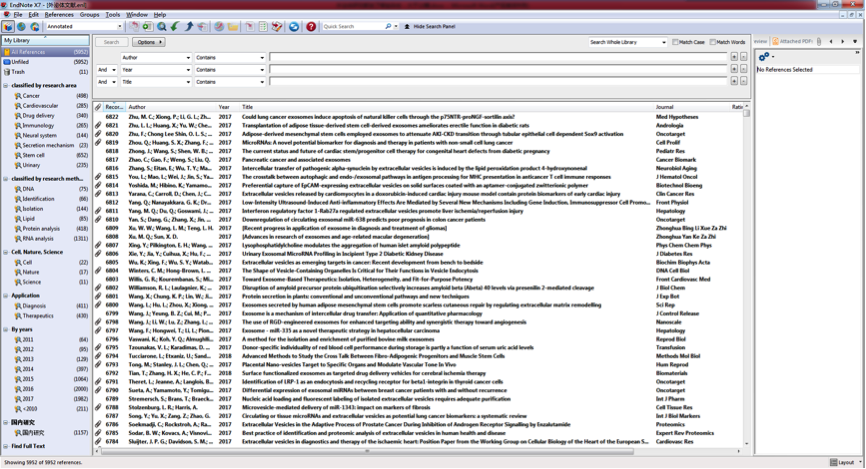Screen dimensions: 866x469
Task: Click Copy to Local Library icon
Action: pyautogui.click(x=134, y=27)
